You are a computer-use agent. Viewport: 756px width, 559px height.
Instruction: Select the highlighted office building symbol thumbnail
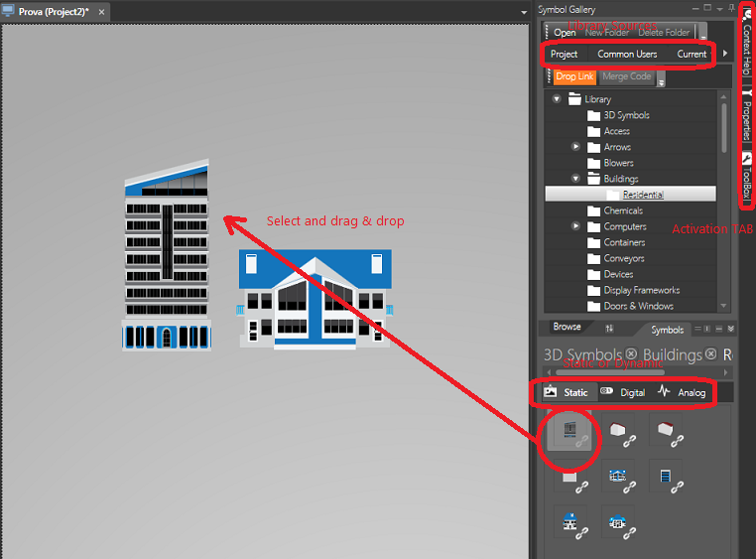569,429
